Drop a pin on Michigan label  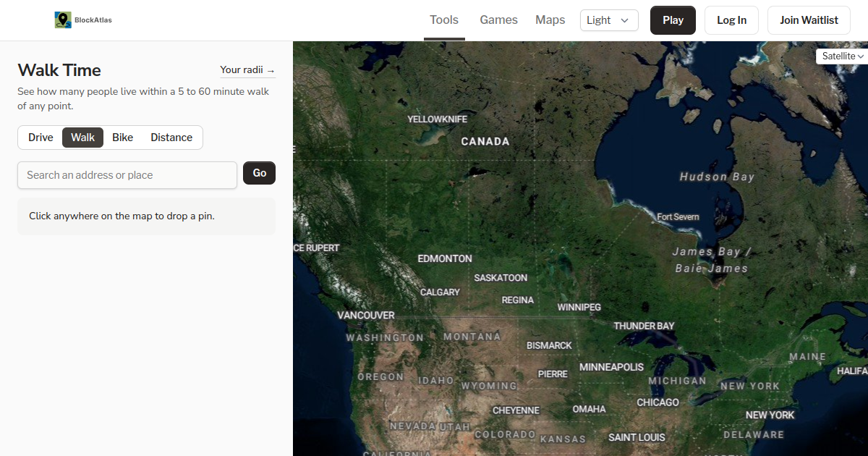(677, 381)
